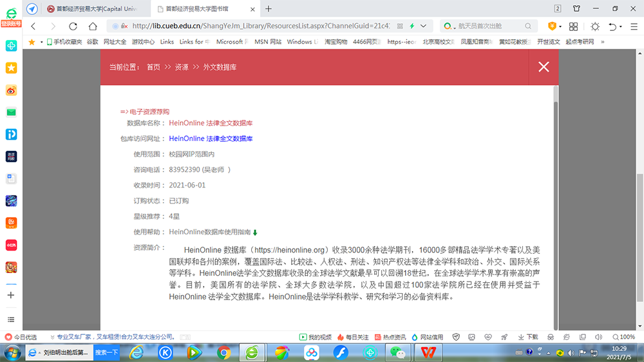This screenshot has height=362, width=644.
Task: Open WeChat from the taskbar
Action: (397, 352)
